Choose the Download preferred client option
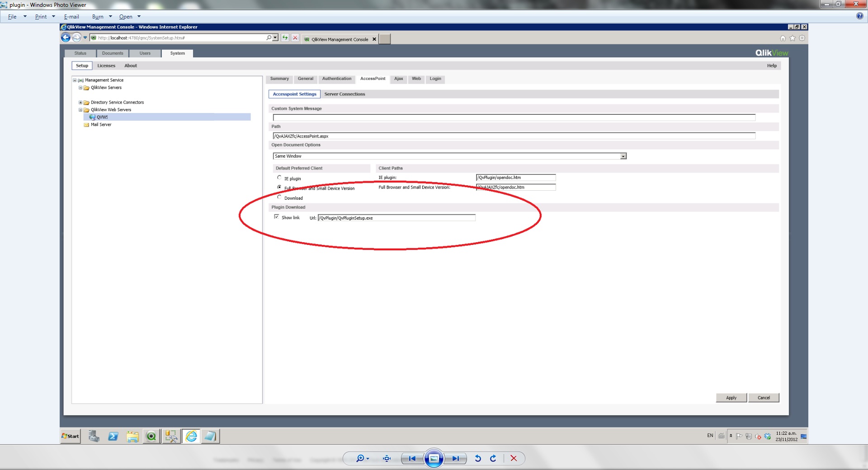The height and width of the screenshot is (470, 868). pos(279,197)
